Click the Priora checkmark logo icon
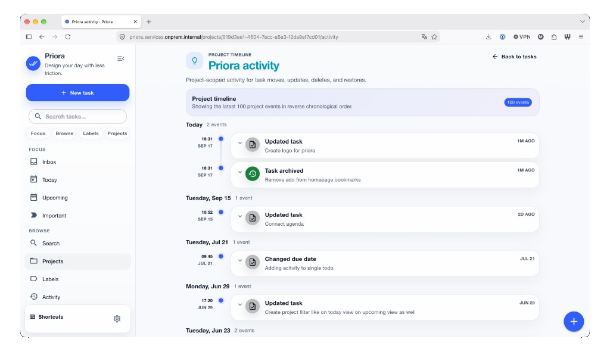This screenshot has height=364, width=610. [33, 63]
